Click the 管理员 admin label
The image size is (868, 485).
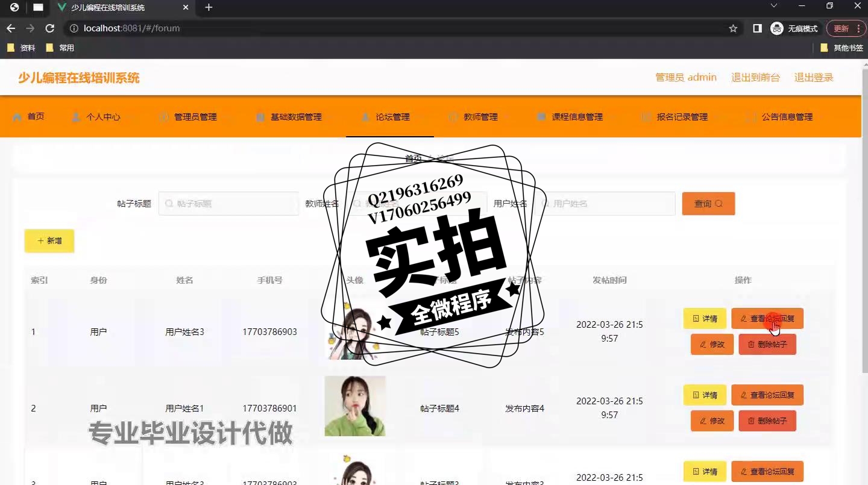(x=686, y=78)
